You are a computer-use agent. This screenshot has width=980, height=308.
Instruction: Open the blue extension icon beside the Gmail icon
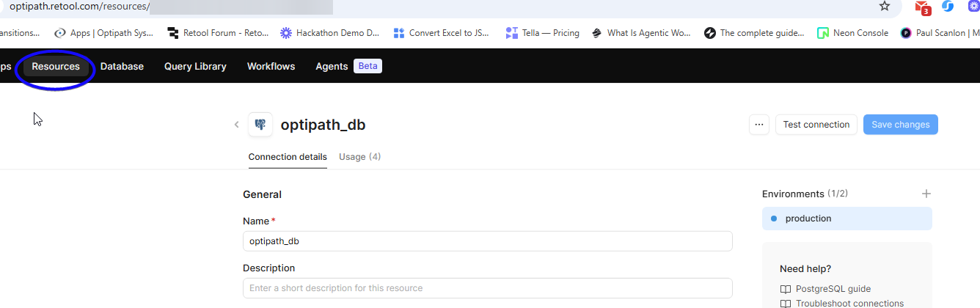tap(948, 7)
